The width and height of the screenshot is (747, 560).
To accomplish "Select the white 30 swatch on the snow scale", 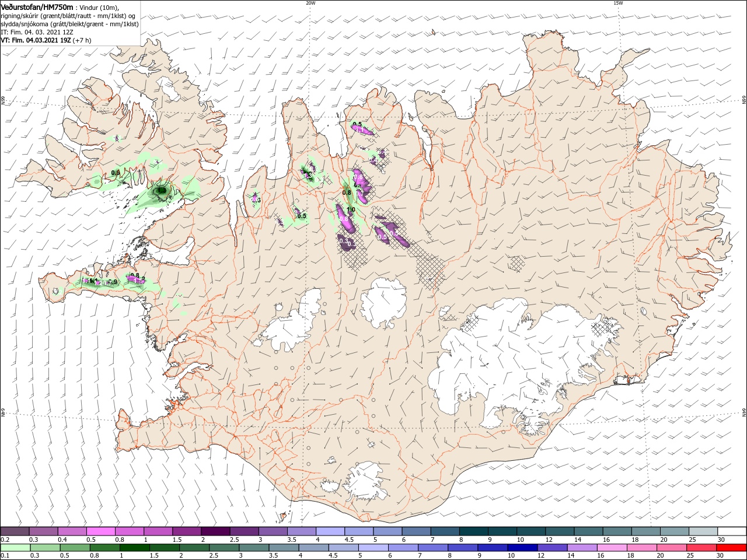I will click(732, 531).
